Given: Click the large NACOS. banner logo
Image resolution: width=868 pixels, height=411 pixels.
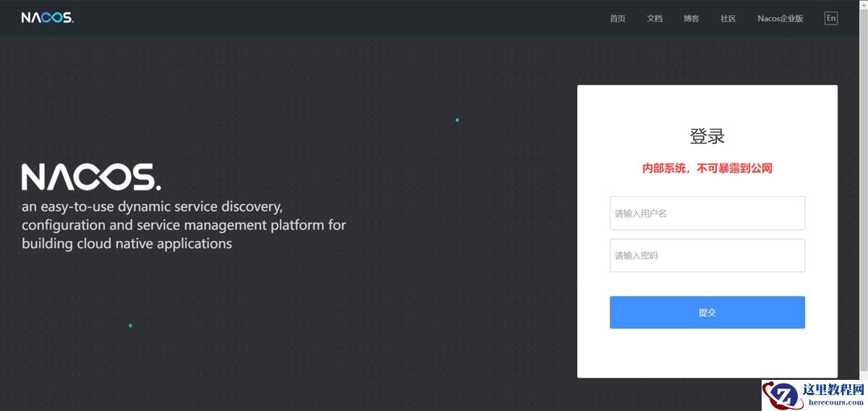Looking at the screenshot, I should point(91,177).
